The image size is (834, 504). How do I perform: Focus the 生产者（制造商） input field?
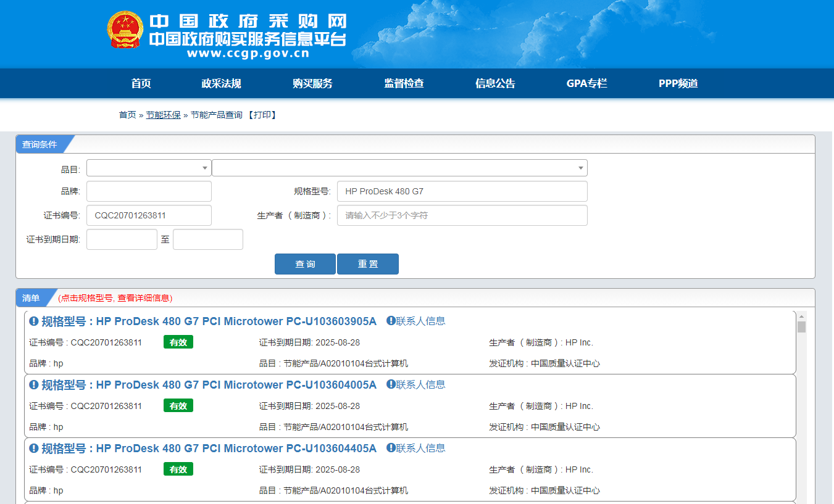click(462, 215)
